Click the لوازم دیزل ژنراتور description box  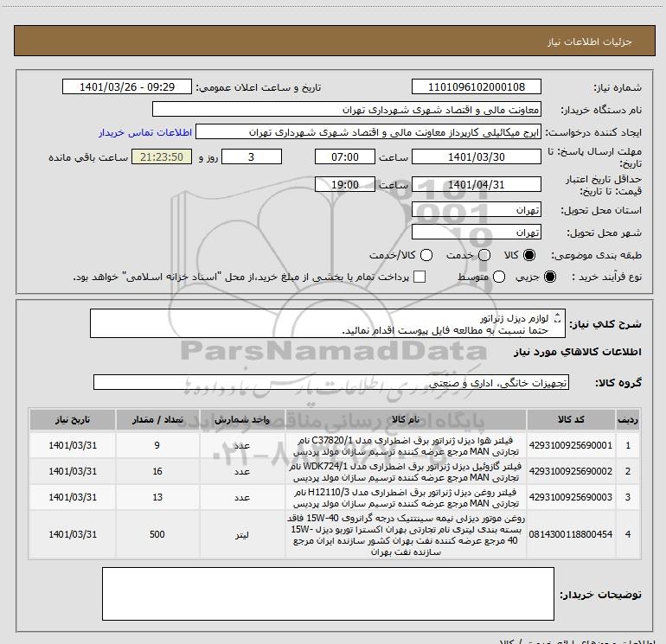click(328, 324)
